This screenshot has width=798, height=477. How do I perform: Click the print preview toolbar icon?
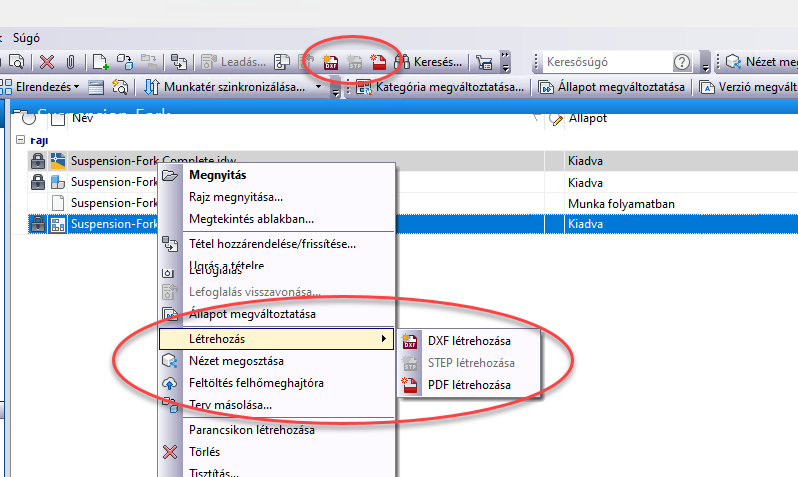(16, 62)
